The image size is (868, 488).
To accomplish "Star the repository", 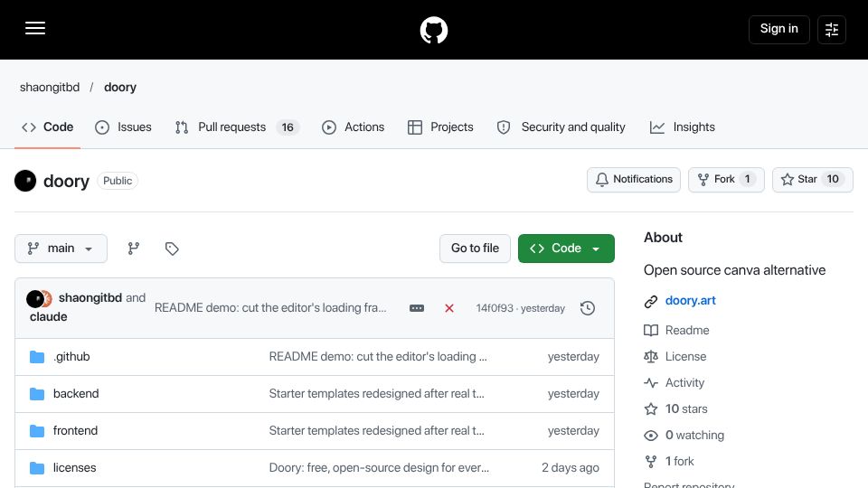I will (813, 180).
